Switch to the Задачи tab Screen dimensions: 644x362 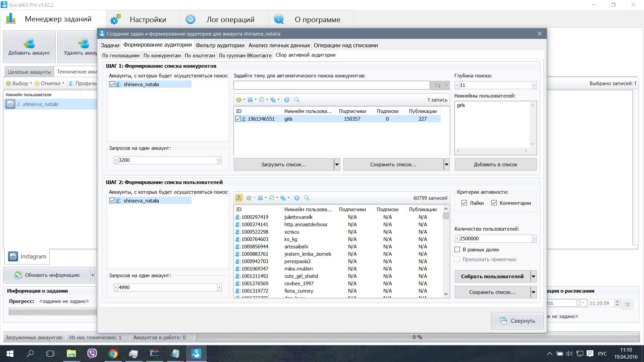point(110,45)
